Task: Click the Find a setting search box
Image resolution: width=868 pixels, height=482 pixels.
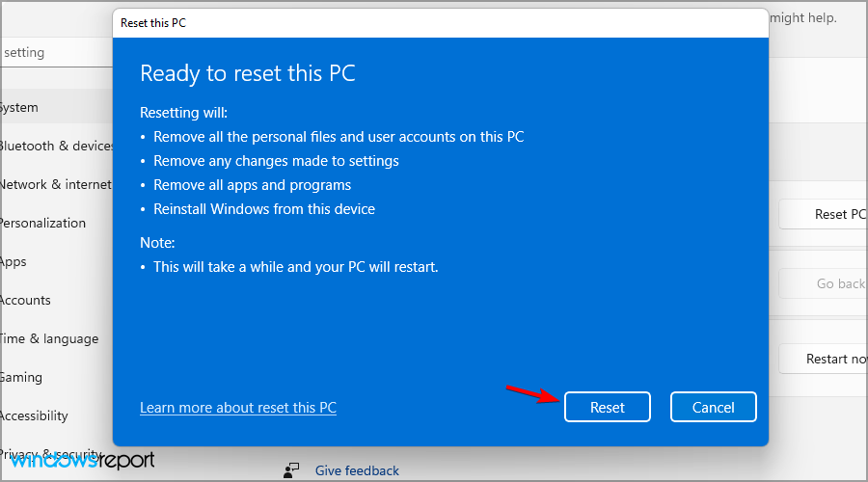Action: pos(48,53)
